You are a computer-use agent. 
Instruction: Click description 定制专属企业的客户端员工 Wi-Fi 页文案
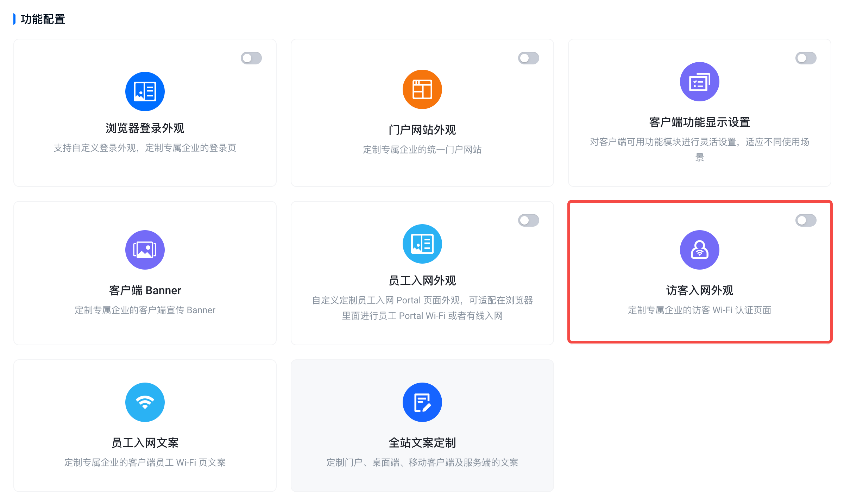[x=145, y=462]
